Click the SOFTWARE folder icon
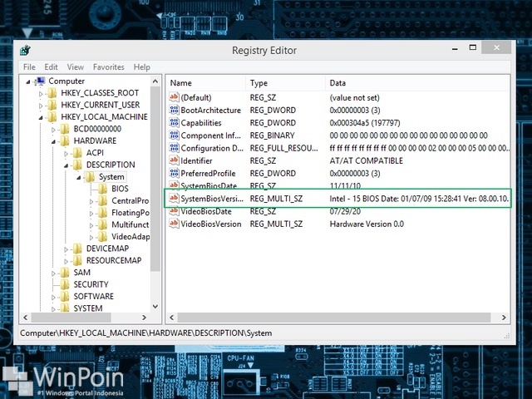The width and height of the screenshot is (532, 399). coord(65,297)
